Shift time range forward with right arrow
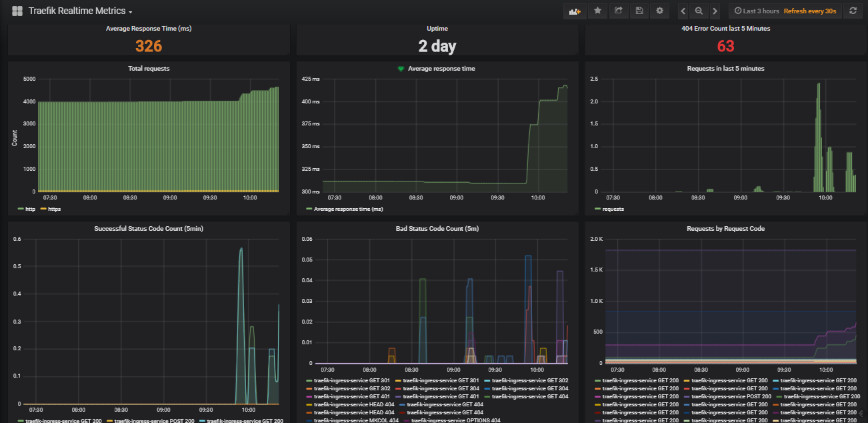The height and width of the screenshot is (423, 868). 715,11
